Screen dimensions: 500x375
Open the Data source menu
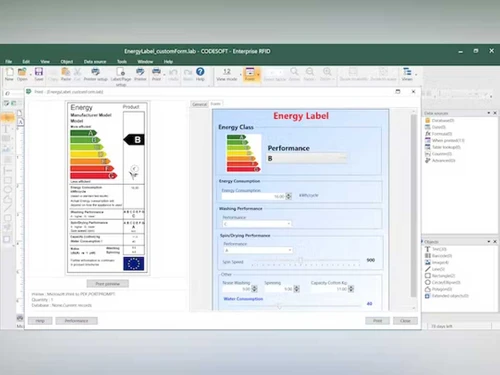[95, 62]
